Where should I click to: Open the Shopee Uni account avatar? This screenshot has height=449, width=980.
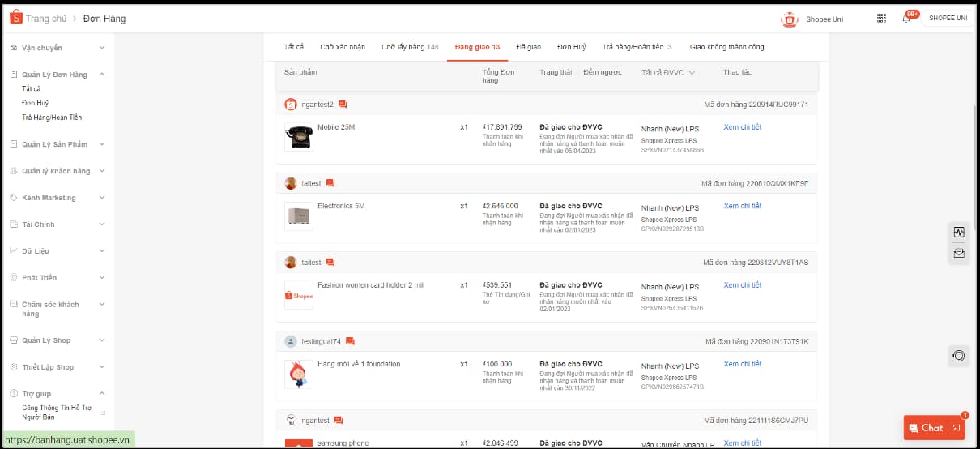click(789, 19)
